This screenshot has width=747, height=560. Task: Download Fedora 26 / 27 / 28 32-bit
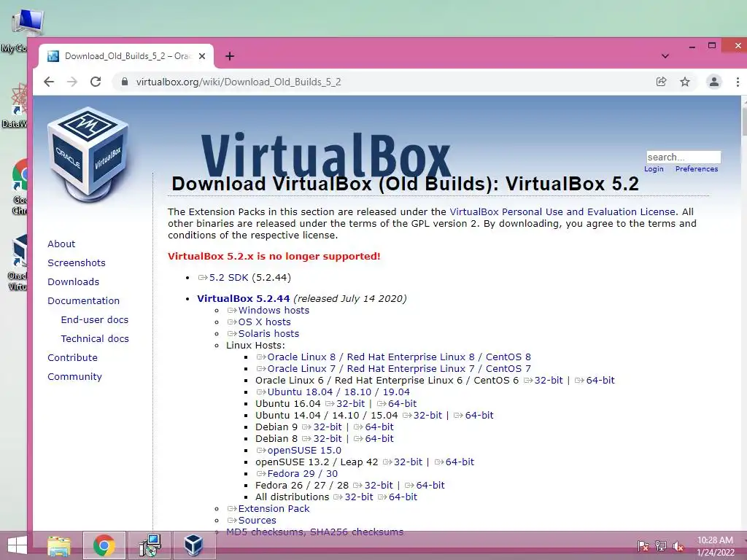tap(373, 485)
